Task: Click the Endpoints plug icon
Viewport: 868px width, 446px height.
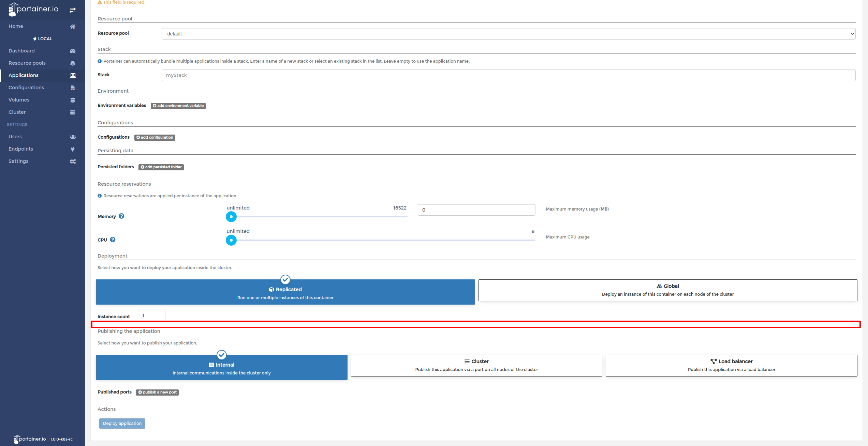Action: 73,149
